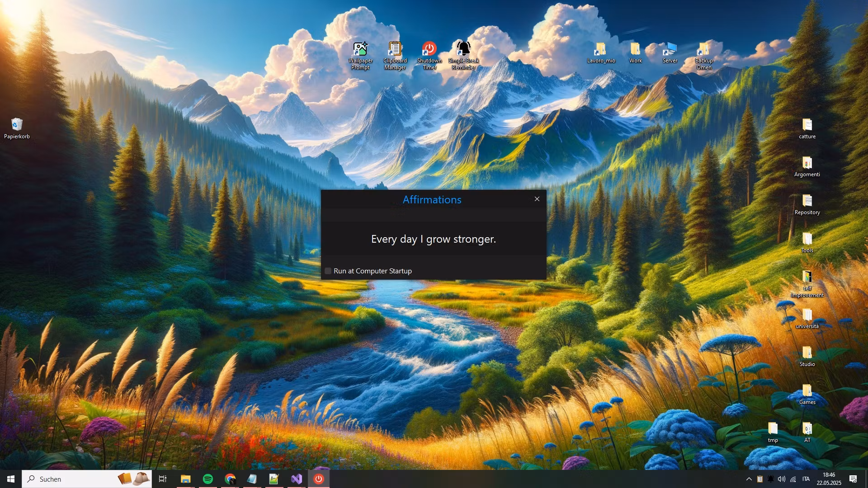The height and width of the screenshot is (488, 868).
Task: Click the clipboard tray icon
Action: [x=760, y=479]
